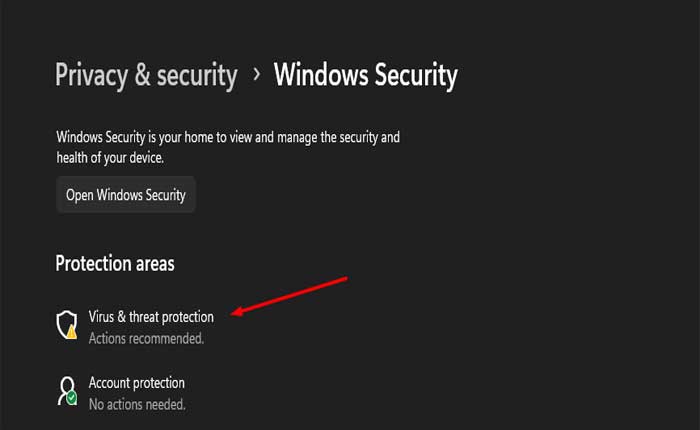Click the yellow warning badge on the shield
This screenshot has height=430, width=700.
pyautogui.click(x=72, y=332)
